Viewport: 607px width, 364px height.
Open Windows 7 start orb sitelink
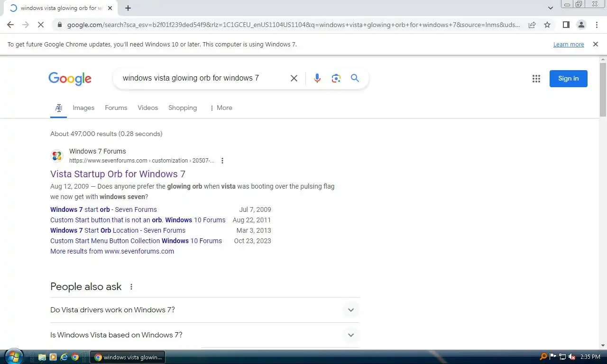click(103, 209)
